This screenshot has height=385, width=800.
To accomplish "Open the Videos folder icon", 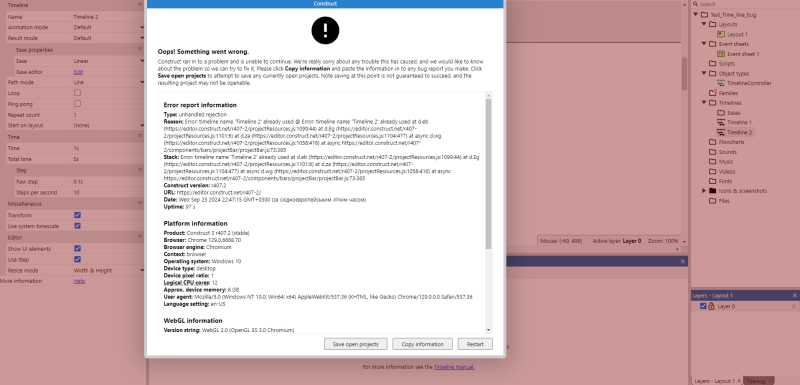I will coord(713,171).
